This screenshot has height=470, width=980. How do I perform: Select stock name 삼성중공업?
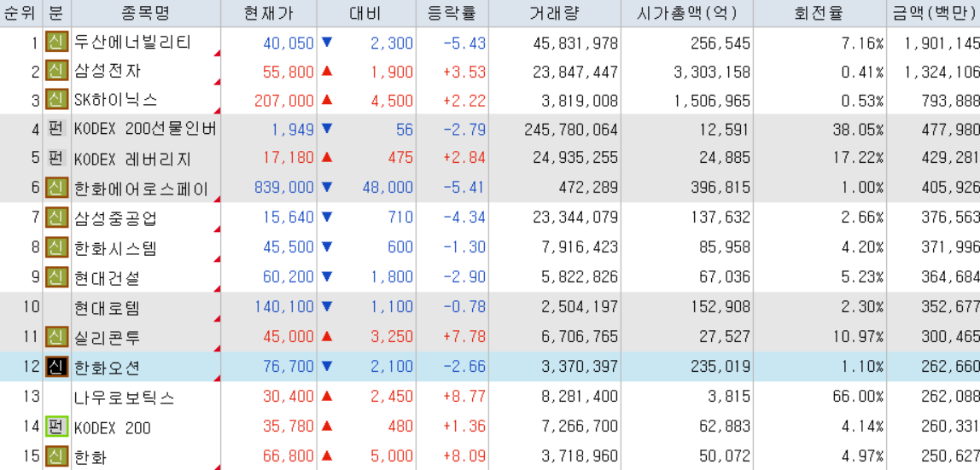pos(115,218)
